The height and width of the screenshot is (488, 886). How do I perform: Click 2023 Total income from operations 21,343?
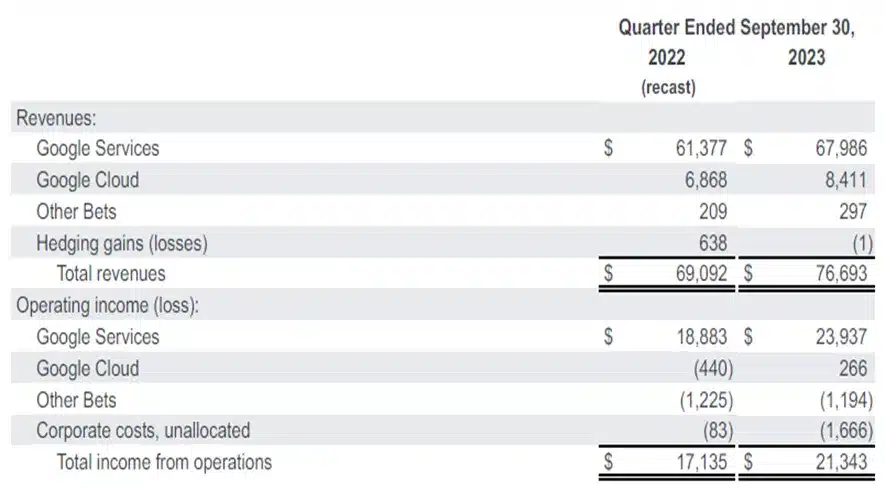click(841, 462)
